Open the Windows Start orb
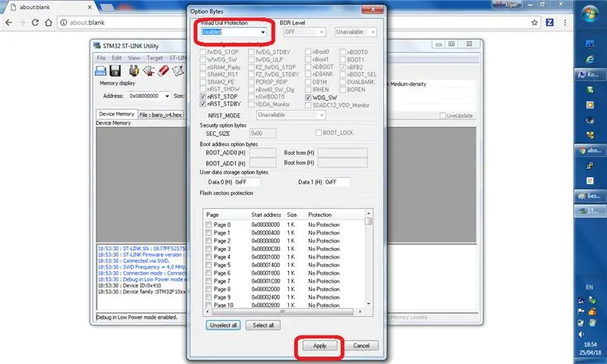The width and height of the screenshot is (607, 364). point(590,14)
